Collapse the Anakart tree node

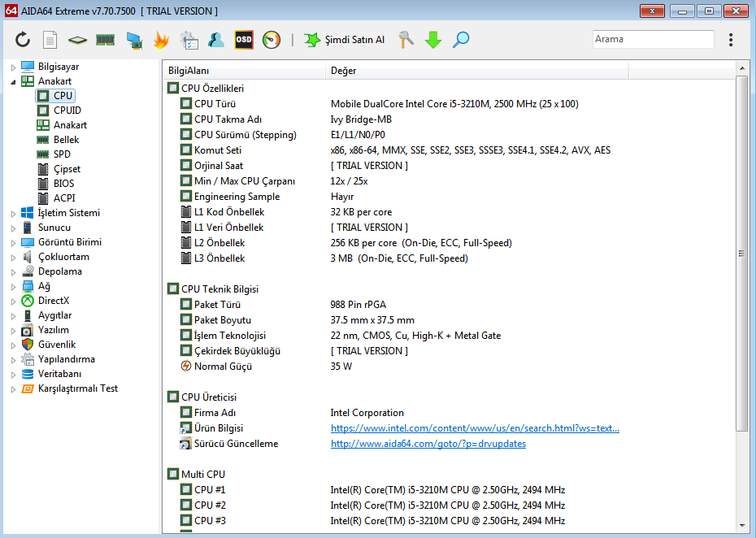pos(14,81)
